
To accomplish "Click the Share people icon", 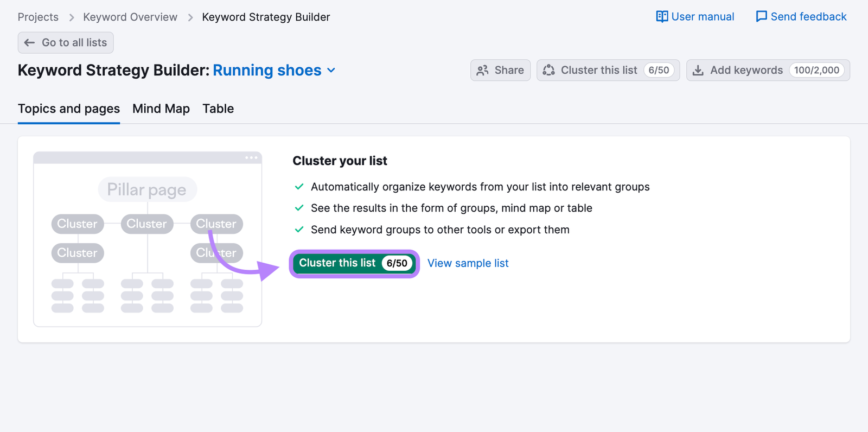I will click(x=482, y=71).
